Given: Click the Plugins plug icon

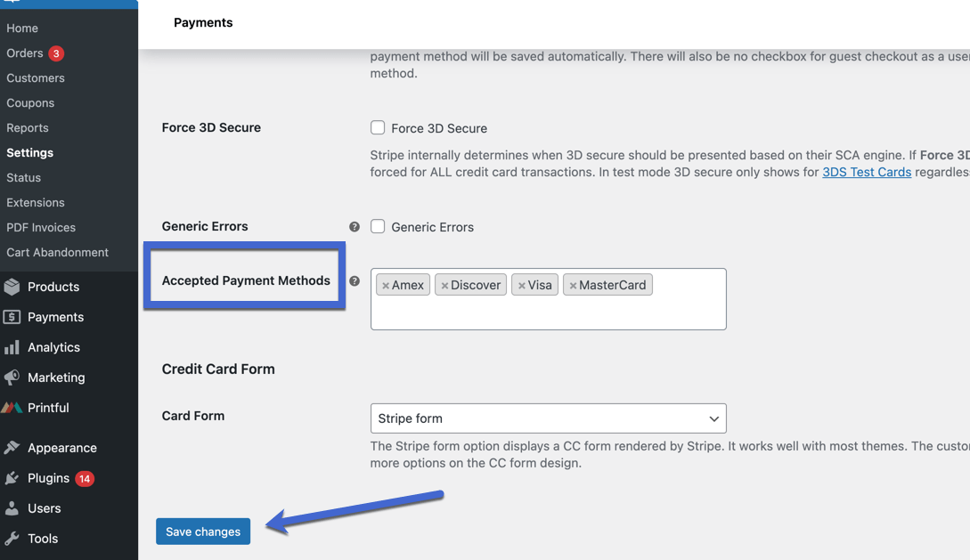Looking at the screenshot, I should (12, 478).
